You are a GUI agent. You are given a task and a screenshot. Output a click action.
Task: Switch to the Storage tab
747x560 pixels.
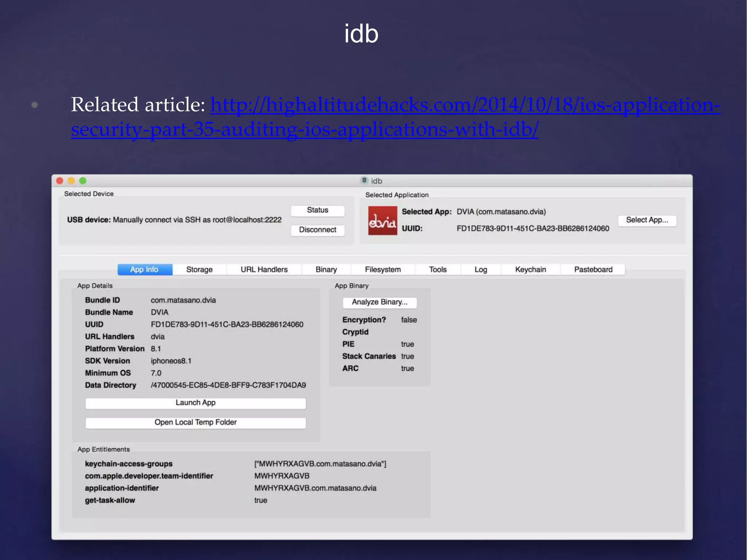pos(199,269)
